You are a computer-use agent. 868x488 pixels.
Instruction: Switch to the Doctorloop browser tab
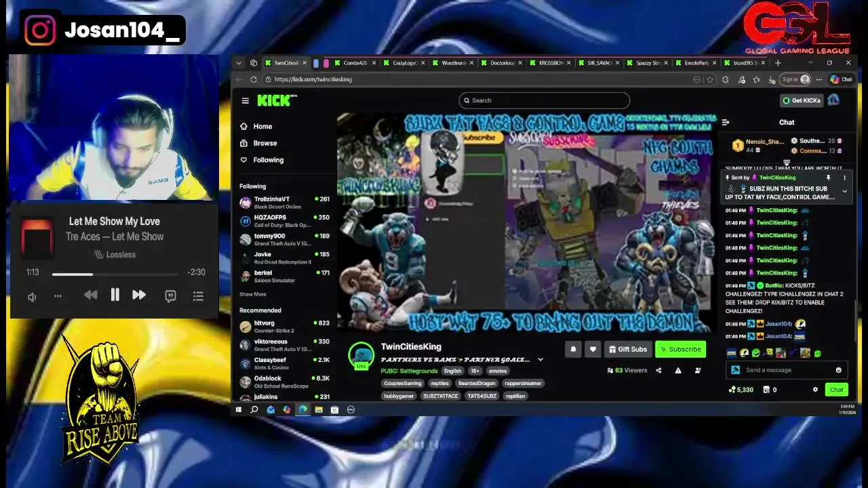[x=502, y=63]
